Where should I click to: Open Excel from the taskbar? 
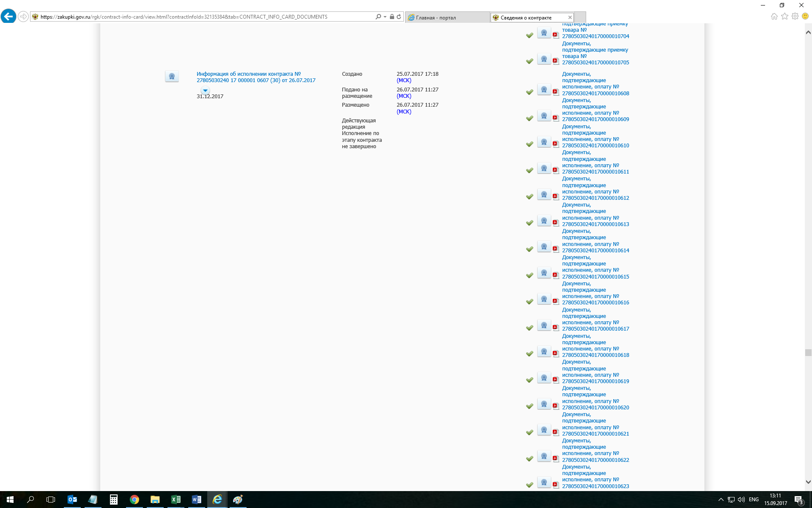tap(176, 500)
